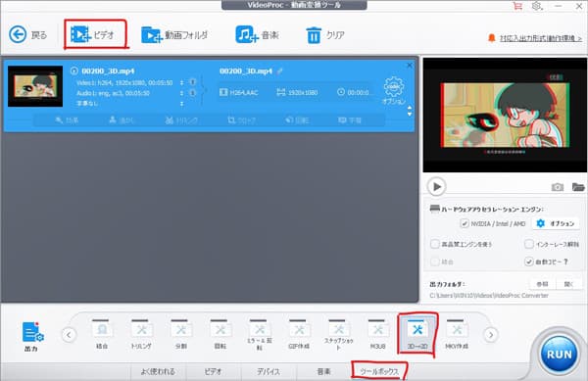This screenshot has height=381, width=588.
Task: Go to previous toolbox items with left arrow
Action: (x=69, y=335)
